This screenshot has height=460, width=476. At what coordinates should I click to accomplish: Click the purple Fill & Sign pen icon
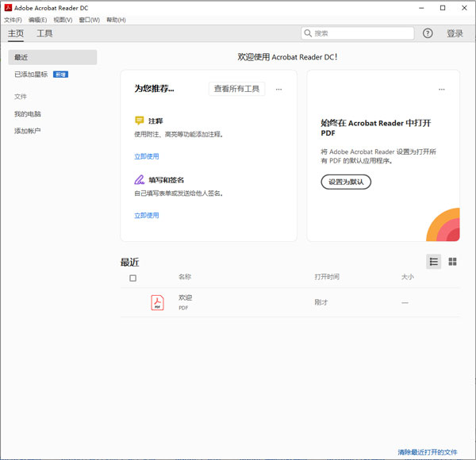pos(140,179)
